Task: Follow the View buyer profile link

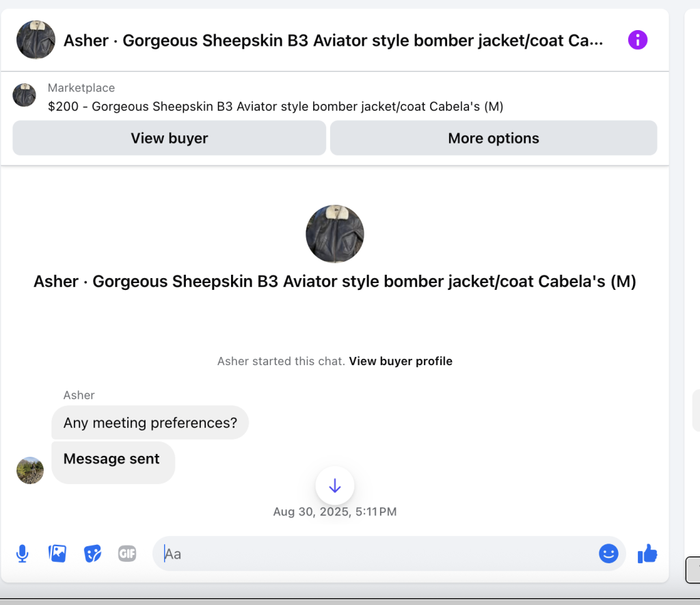Action: coord(401,361)
